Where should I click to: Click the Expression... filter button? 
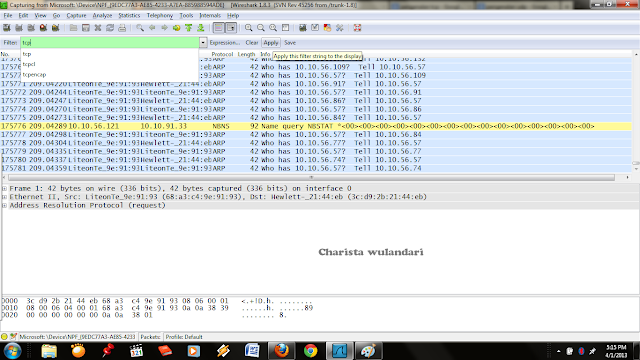click(x=225, y=42)
